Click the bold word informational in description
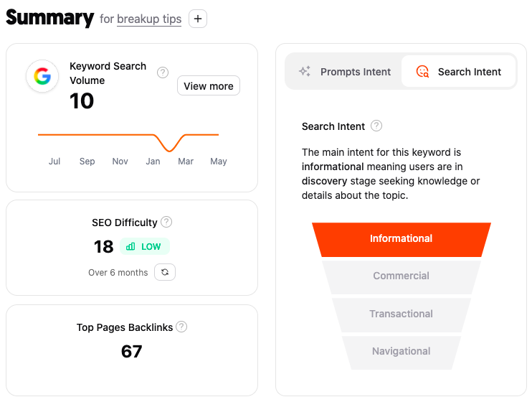The width and height of the screenshot is (532, 402). 333,167
